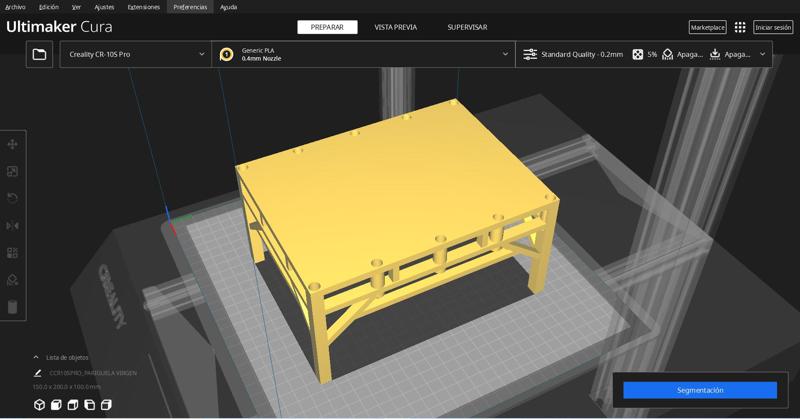Select the Support Blocker tool
Image resolution: width=800 pixels, height=419 pixels.
[x=13, y=280]
